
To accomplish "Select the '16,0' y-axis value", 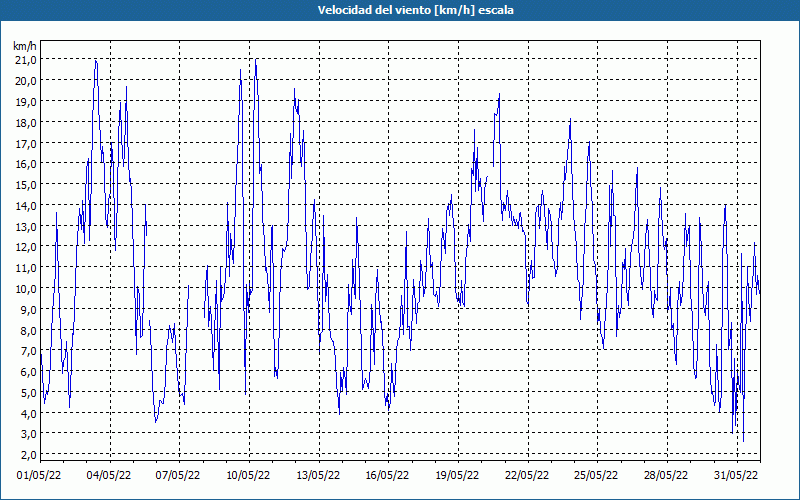I will coord(27,164).
